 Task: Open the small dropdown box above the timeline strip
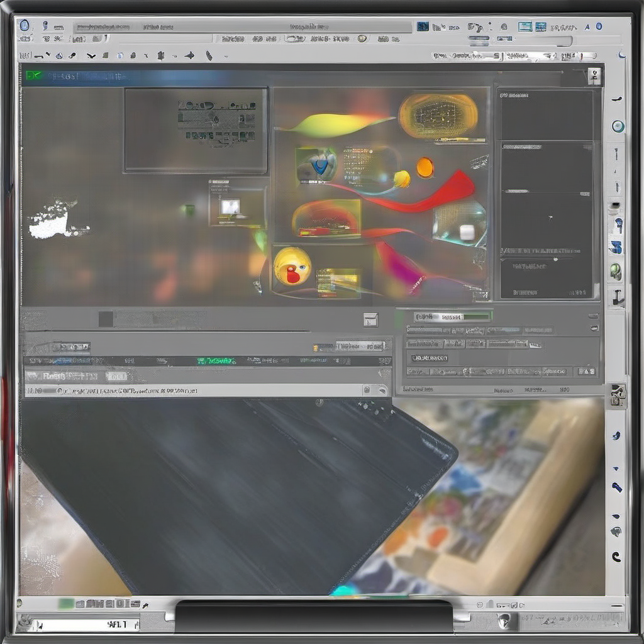pos(350,346)
